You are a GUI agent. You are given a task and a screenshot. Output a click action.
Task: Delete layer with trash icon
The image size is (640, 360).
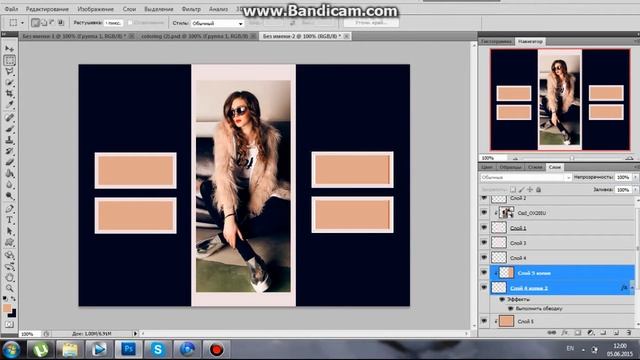629,333
